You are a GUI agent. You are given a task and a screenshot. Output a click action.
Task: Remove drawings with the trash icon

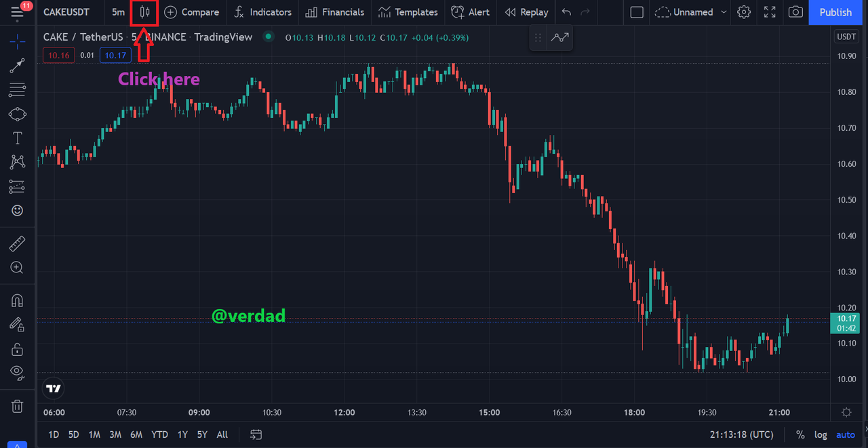[18, 406]
